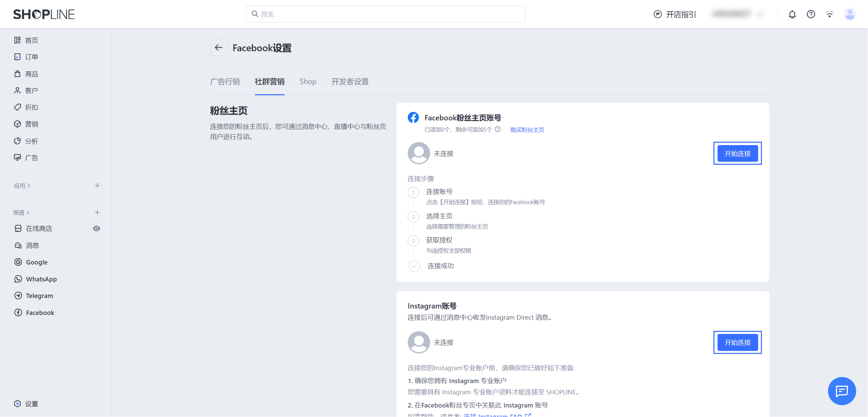
Task: Click 开始连接 for Instagram account
Action: point(738,343)
